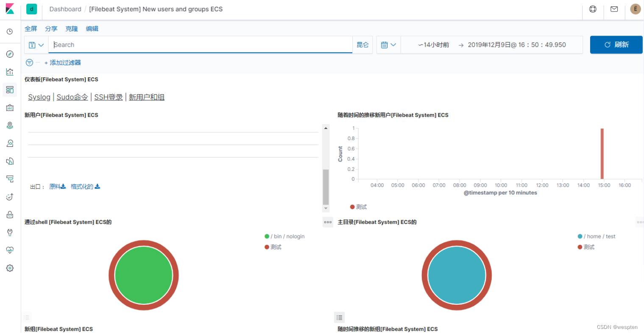Click the 刷新 refresh button
Viewport: 644px width, 334px height.
coord(616,45)
